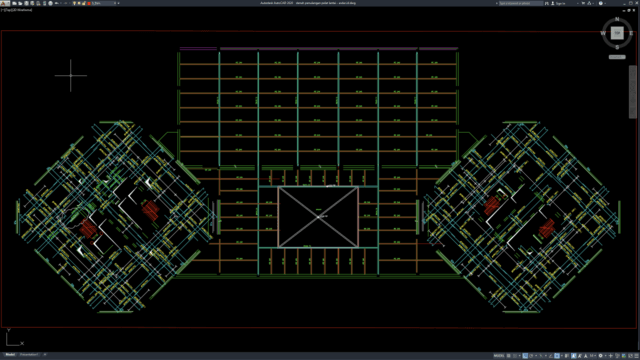640x360 pixels.
Task: Click the Sign In button
Action: (x=558, y=3)
